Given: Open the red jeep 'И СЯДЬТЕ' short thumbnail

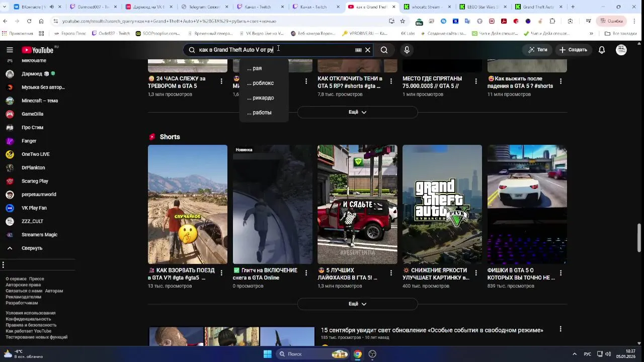Looking at the screenshot, I should 357,204.
